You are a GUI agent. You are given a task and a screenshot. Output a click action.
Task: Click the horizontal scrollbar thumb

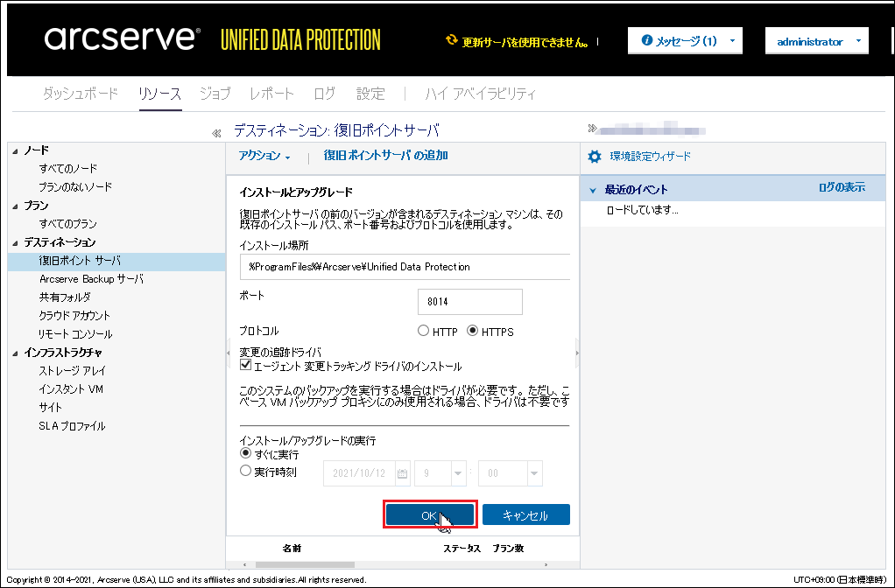[305, 564]
